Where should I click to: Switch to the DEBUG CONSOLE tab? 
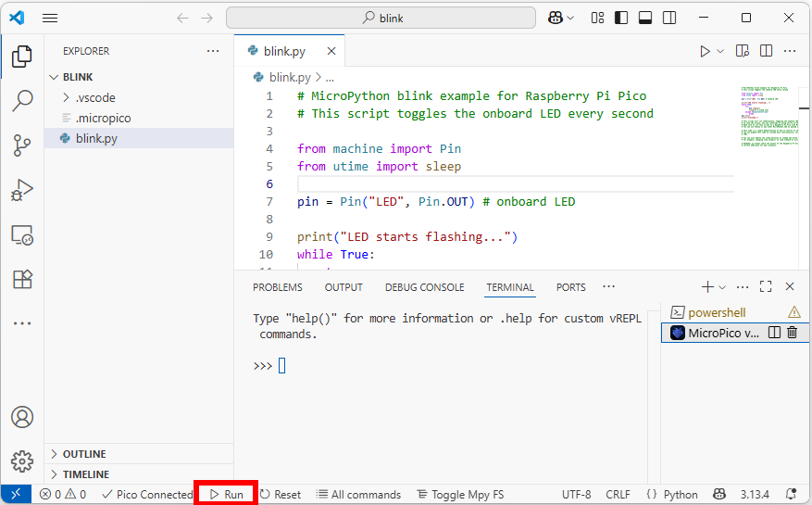pyautogui.click(x=424, y=287)
